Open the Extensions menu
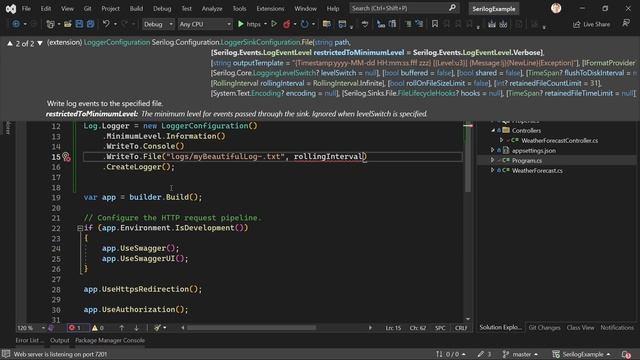Image resolution: width=640 pixels, height=360 pixels. coord(270,8)
